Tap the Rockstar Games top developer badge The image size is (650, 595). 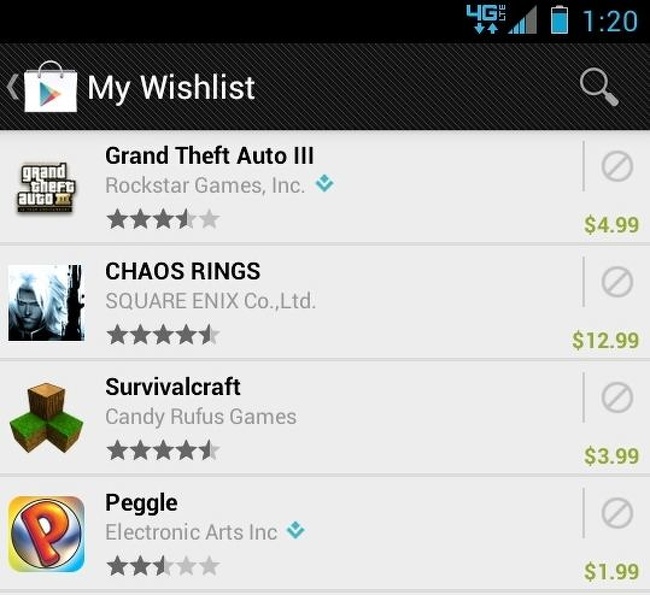[x=324, y=183]
